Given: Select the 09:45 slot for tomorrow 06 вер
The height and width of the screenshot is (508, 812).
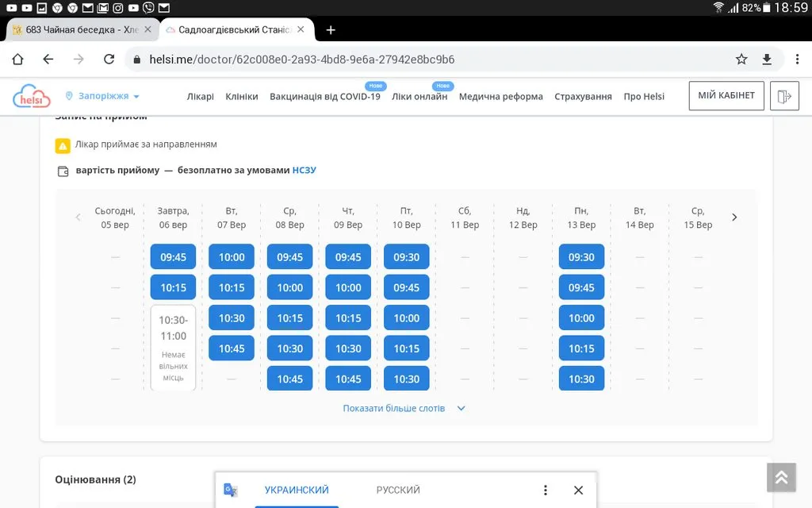Looking at the screenshot, I should point(173,257).
